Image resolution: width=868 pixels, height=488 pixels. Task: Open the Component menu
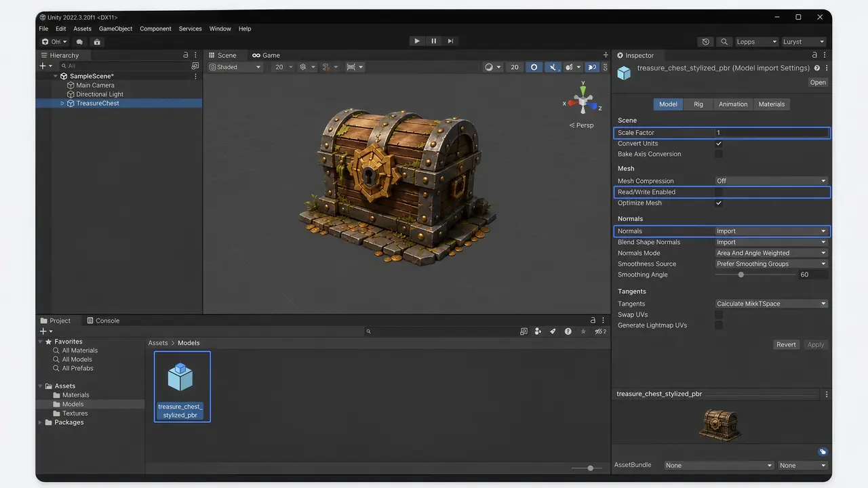pos(155,28)
